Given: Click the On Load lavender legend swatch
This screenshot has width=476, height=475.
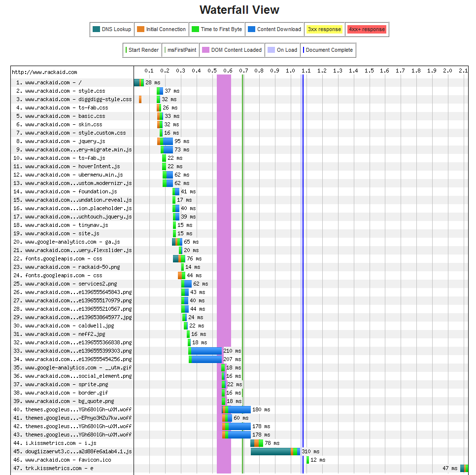Looking at the screenshot, I should (271, 50).
